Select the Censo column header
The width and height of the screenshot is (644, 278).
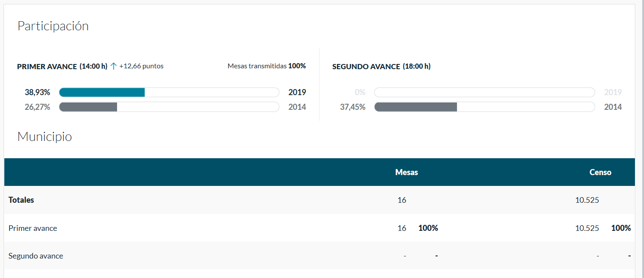click(600, 172)
